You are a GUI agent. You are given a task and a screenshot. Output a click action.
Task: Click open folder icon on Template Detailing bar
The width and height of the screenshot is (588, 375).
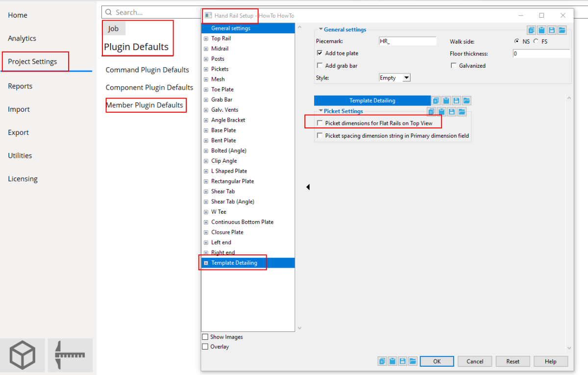click(x=466, y=100)
